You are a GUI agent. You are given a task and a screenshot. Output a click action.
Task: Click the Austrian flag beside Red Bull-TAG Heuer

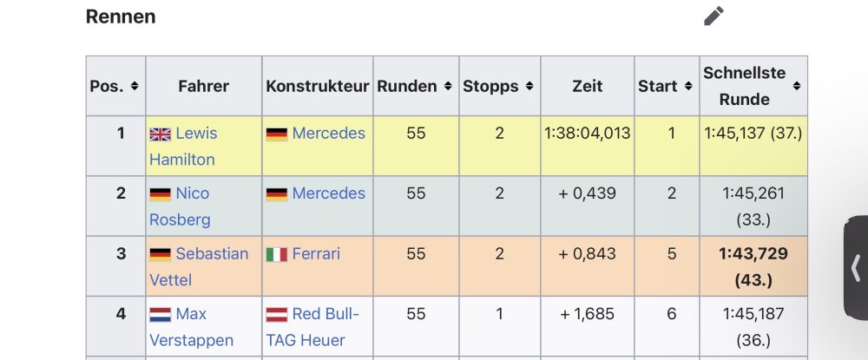coord(276,314)
